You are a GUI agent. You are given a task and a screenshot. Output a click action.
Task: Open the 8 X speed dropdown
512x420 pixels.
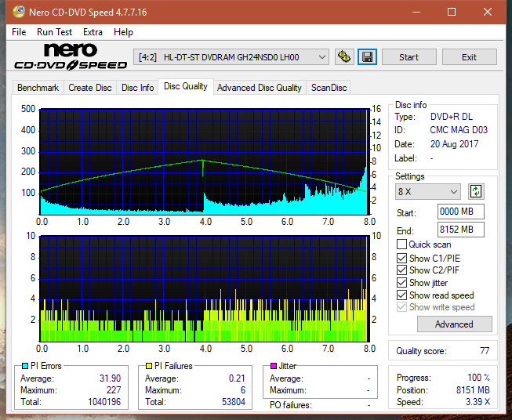427,191
